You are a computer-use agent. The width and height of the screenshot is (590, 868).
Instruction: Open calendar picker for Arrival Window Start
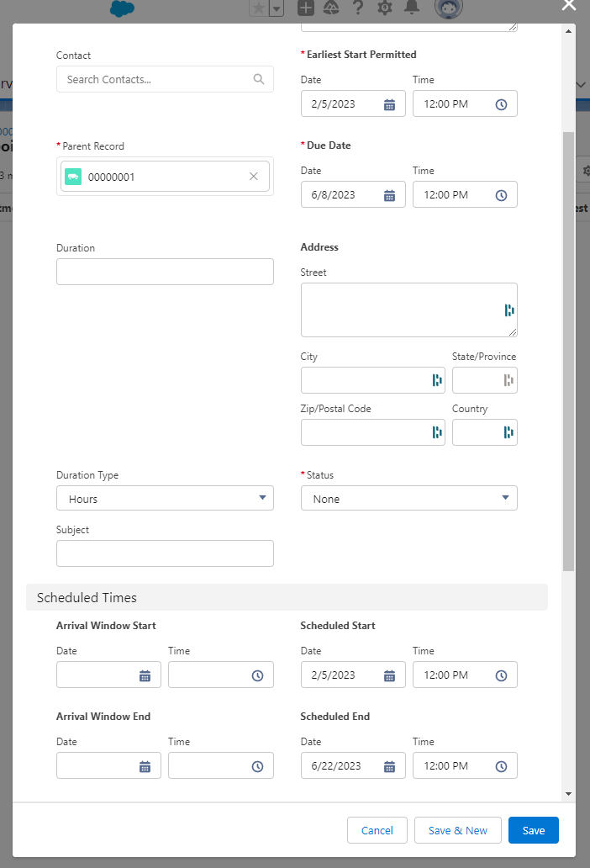pyautogui.click(x=145, y=675)
